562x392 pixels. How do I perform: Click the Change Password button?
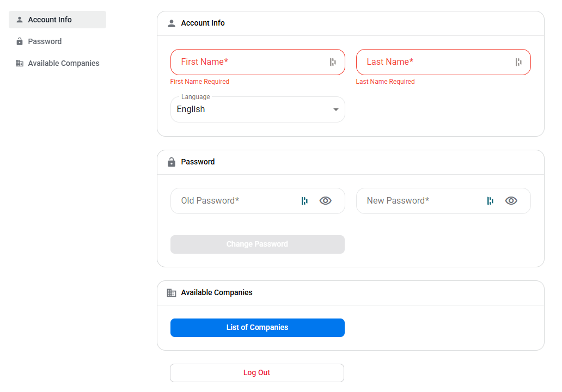(x=258, y=244)
